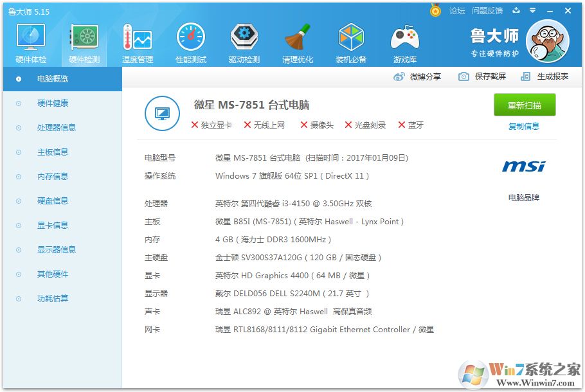585x392 pixels.
Task: Open the 硬件体检 hardware checkup icon
Action: point(31,42)
